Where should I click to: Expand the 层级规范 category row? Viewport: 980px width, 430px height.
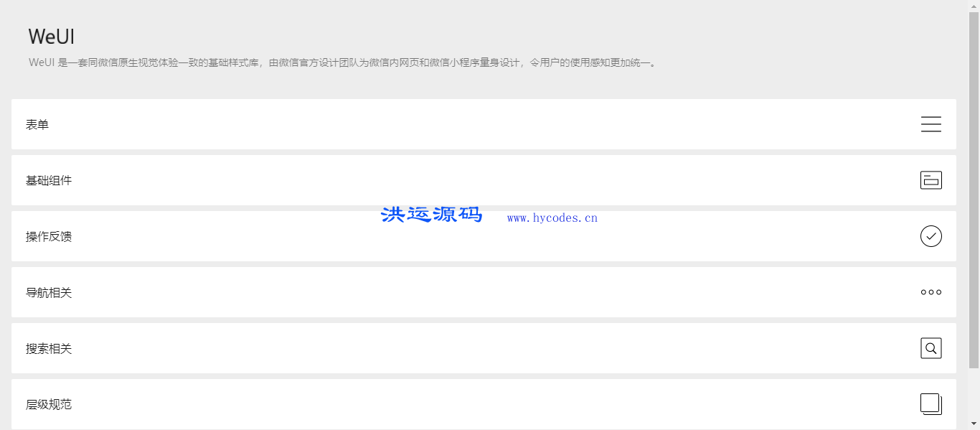pyautogui.click(x=484, y=404)
